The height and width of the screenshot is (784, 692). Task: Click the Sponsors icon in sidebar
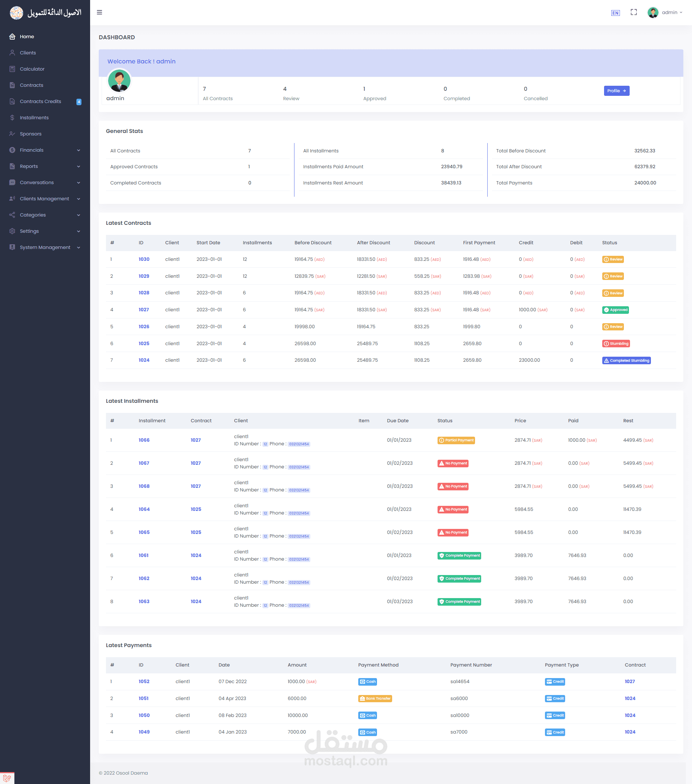click(12, 134)
